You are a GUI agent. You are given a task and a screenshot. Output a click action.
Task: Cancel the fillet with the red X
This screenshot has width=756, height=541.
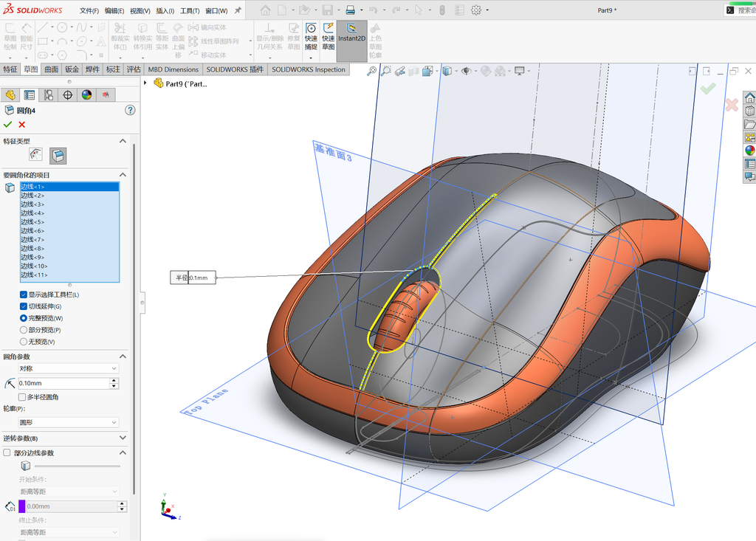21,125
